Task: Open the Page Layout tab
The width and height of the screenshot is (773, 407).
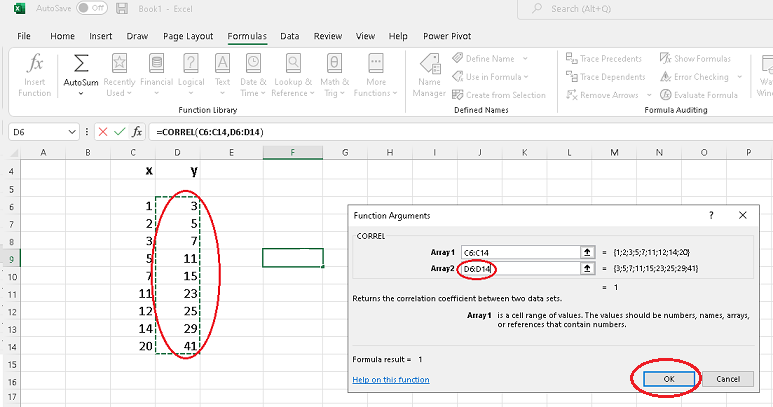Action: pyautogui.click(x=188, y=36)
